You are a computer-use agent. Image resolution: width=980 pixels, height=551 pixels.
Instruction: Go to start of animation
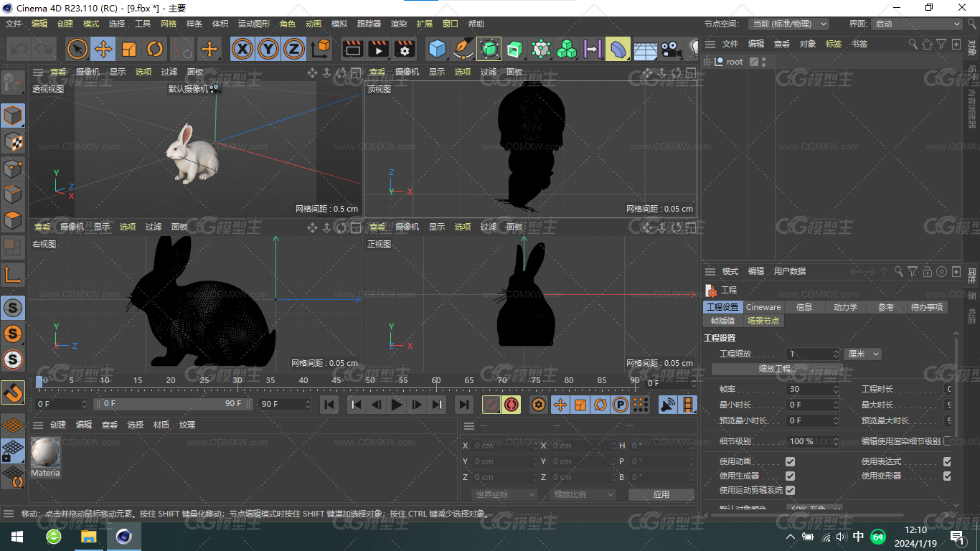329,405
